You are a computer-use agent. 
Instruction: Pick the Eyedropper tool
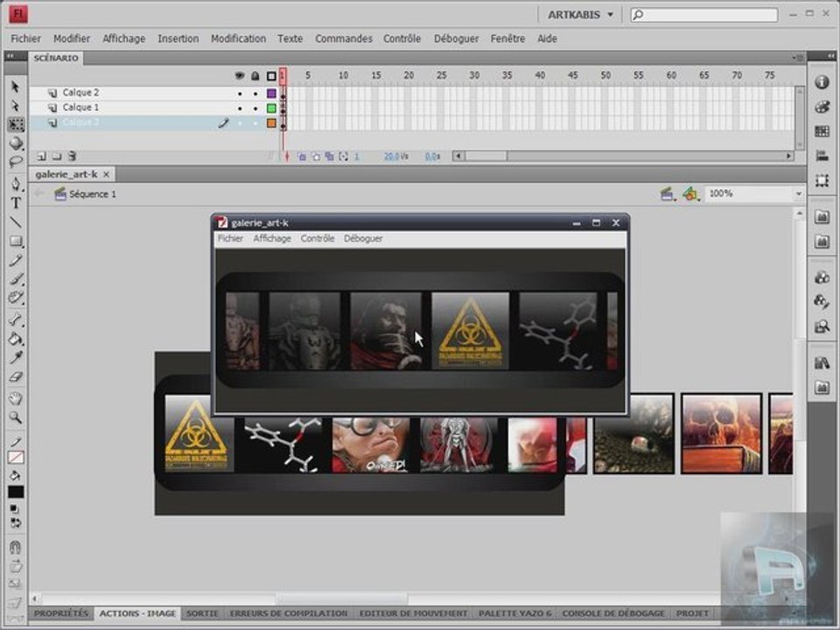(x=16, y=358)
